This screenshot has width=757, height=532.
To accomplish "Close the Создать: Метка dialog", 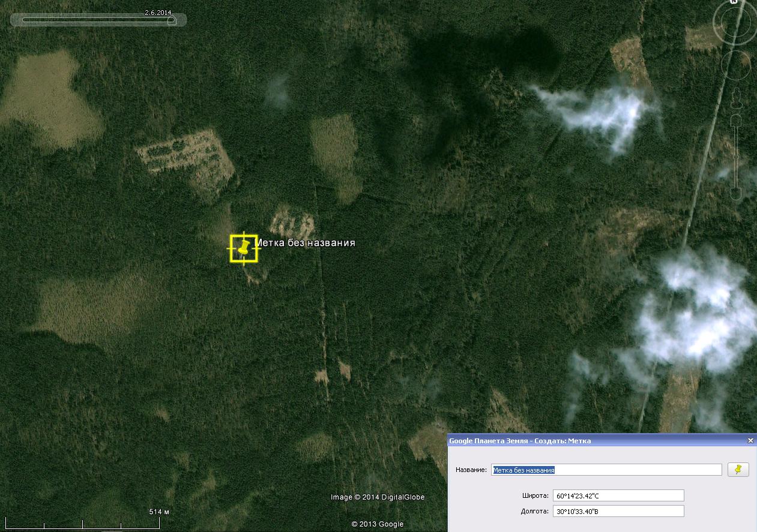I will 750,440.
